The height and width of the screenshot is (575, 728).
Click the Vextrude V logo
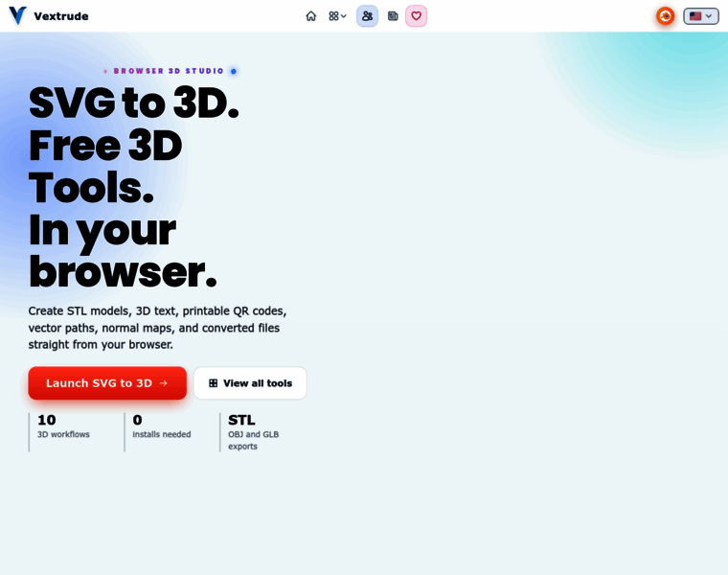point(18,15)
